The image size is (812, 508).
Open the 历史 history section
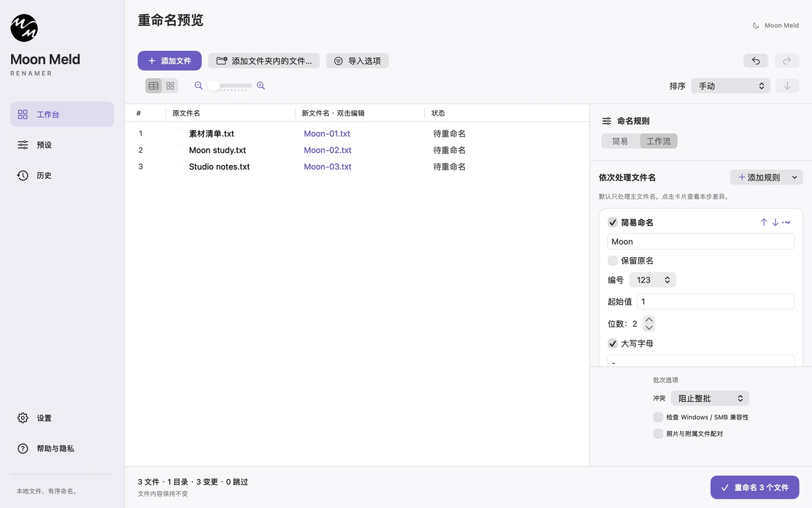tap(62, 175)
